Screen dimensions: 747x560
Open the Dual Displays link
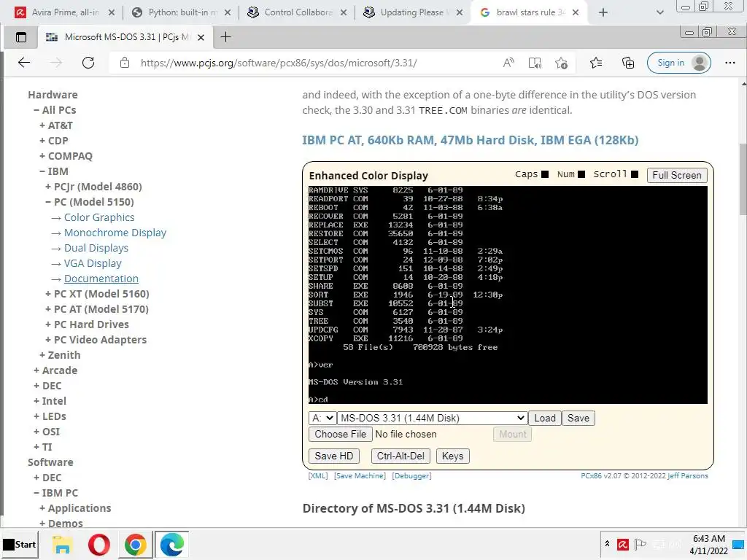click(x=96, y=248)
